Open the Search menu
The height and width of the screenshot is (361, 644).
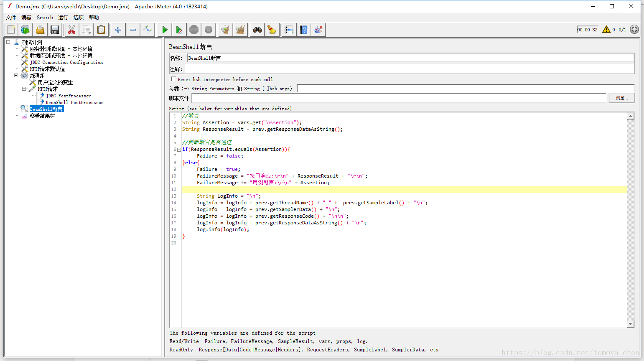click(45, 17)
